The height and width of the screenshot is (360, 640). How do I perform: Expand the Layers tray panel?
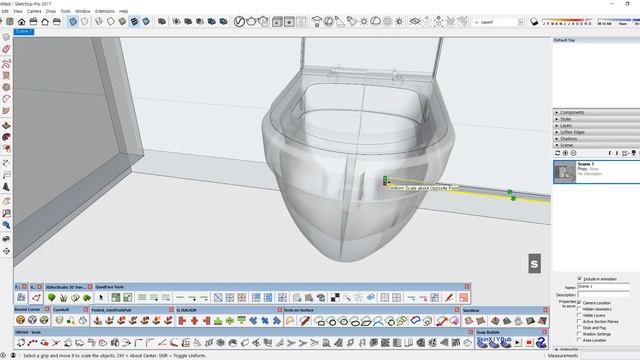[x=596, y=125]
